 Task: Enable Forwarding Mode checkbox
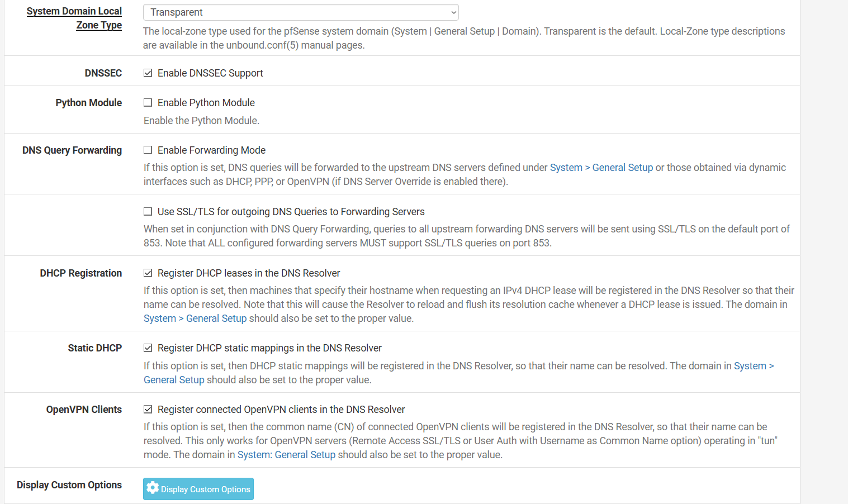click(x=148, y=150)
